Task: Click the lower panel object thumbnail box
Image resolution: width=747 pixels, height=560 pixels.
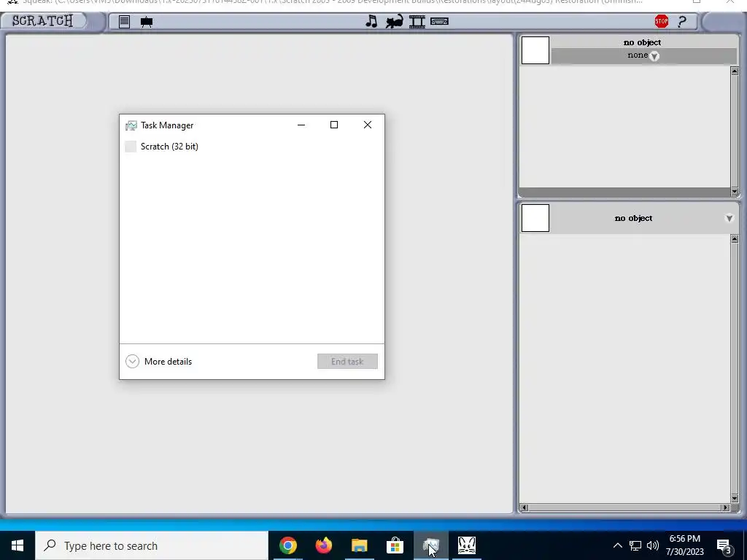Action: click(535, 218)
